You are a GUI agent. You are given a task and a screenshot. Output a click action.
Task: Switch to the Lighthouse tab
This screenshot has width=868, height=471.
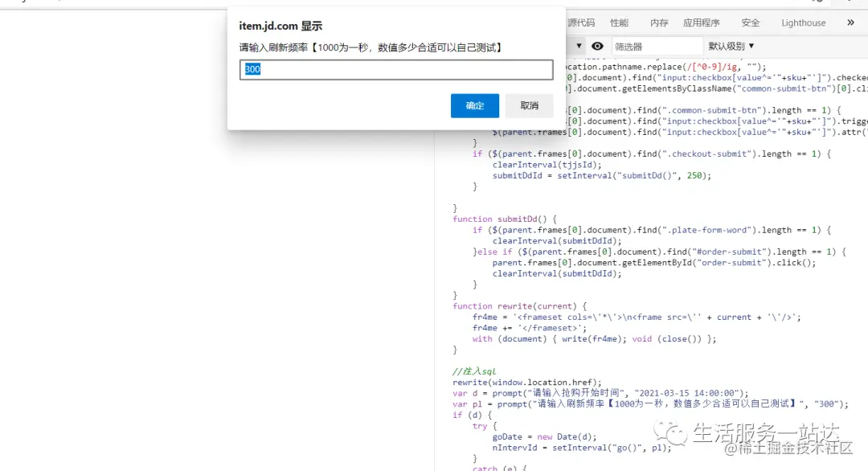(803, 23)
